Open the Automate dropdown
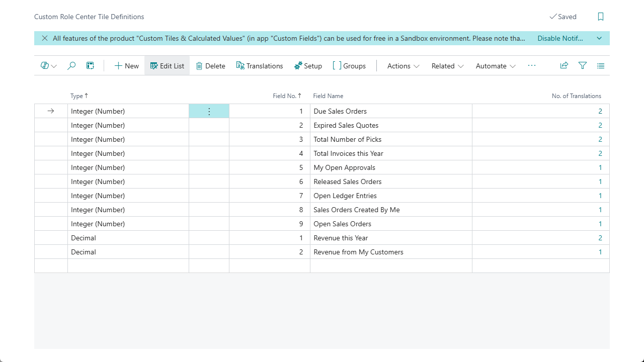Screen dimensions: 644x362 click(496, 66)
